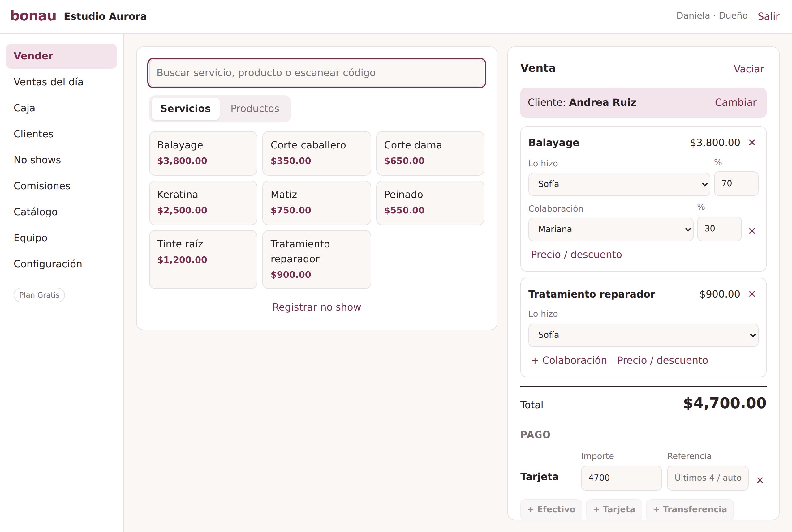Open Ventas del día in the sidebar
The width and height of the screenshot is (792, 532).
tap(62, 82)
